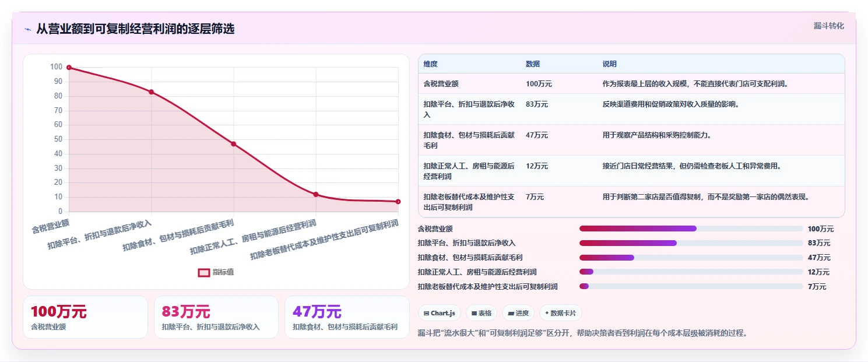Click table cell 扣除正常人工、房租与能源后经营利润
The image size is (868, 362).
(469, 171)
